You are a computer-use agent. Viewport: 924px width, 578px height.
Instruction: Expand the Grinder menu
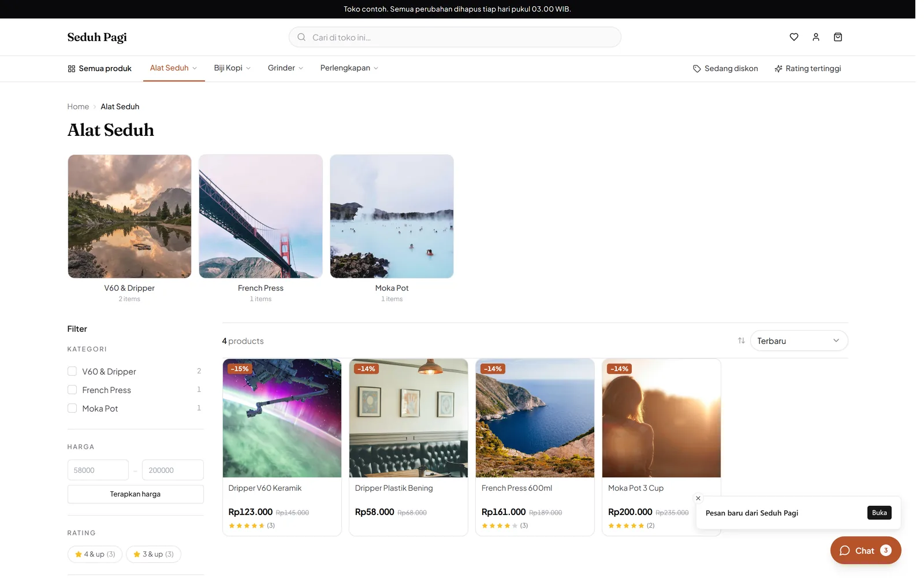click(x=285, y=68)
